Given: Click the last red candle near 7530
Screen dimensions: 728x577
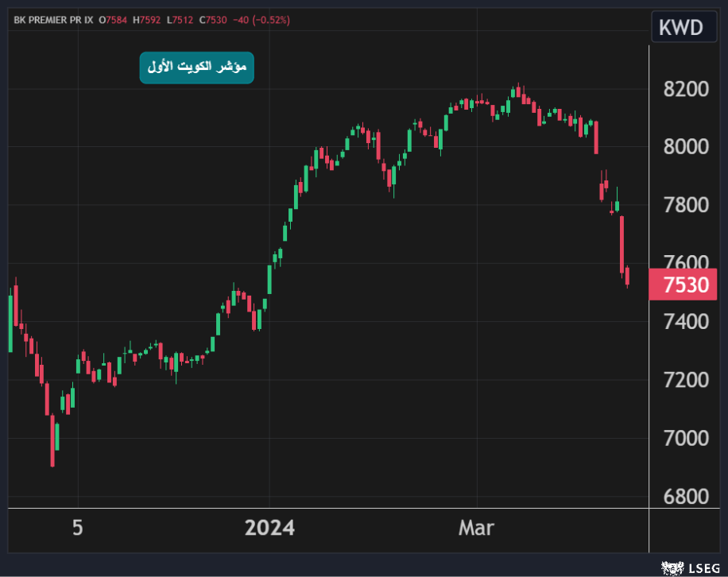Looking at the screenshot, I should (x=627, y=276).
